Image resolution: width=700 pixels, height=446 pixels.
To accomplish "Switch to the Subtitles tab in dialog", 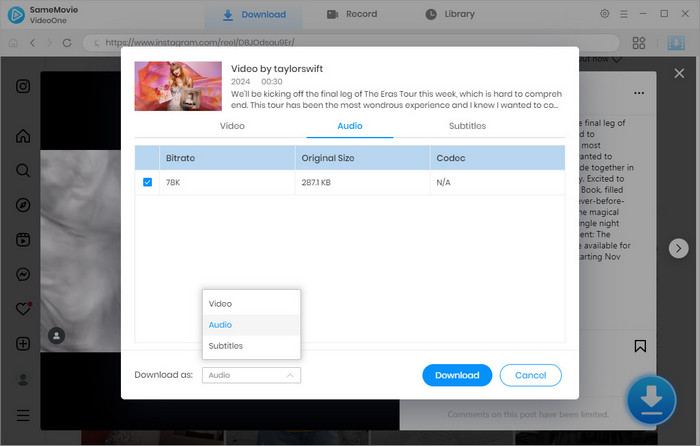I will pos(467,126).
